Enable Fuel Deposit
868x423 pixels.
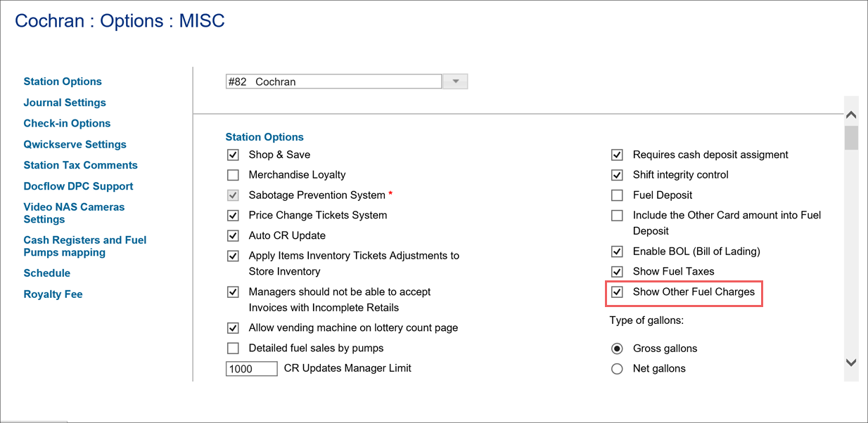[x=617, y=195]
